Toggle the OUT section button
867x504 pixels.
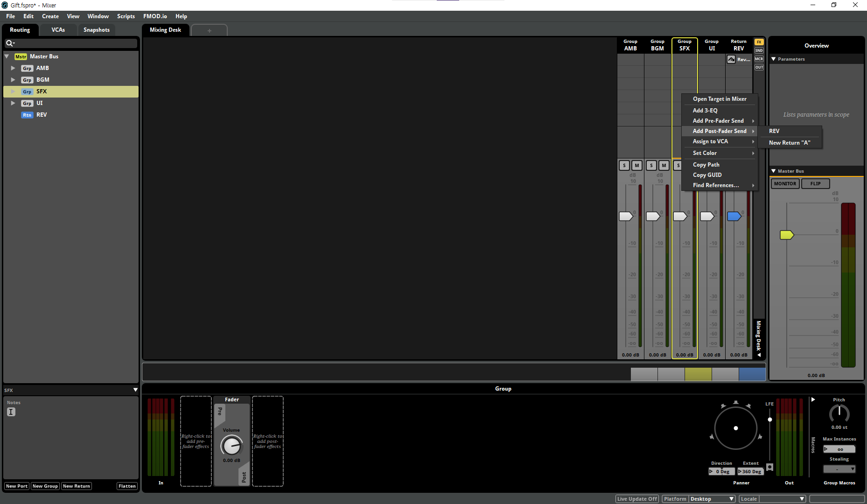(x=759, y=67)
